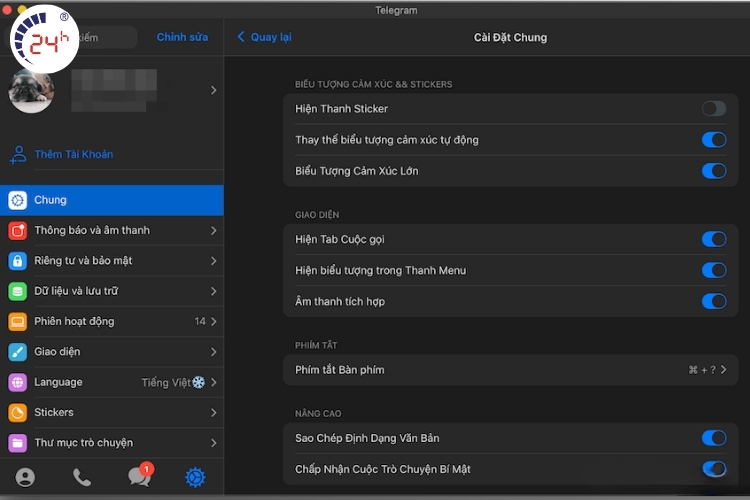Click the orange Stickers icon
This screenshot has width=750, height=500.
(18, 412)
